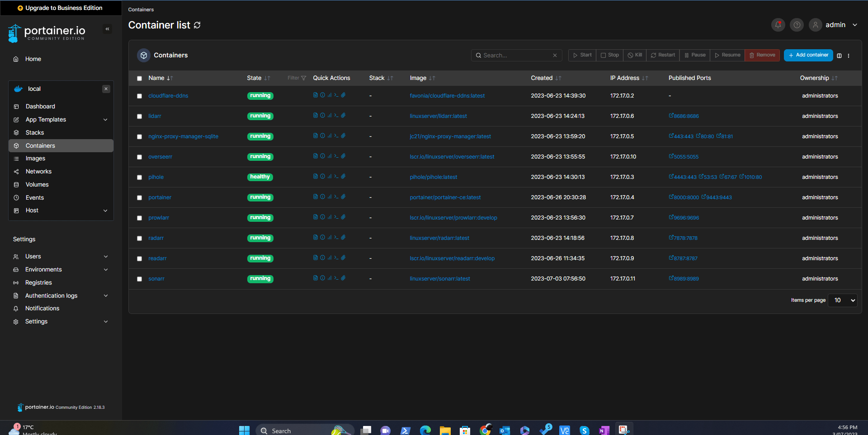
Task: Sort containers by State column arrows
Action: click(267, 78)
